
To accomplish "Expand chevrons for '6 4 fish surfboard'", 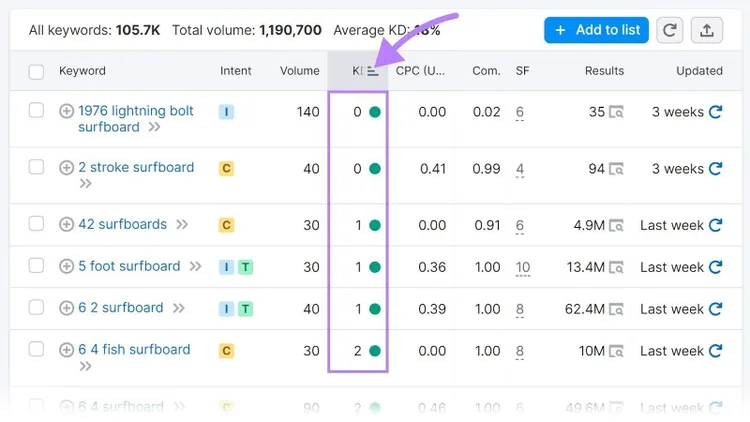I will pyautogui.click(x=85, y=366).
